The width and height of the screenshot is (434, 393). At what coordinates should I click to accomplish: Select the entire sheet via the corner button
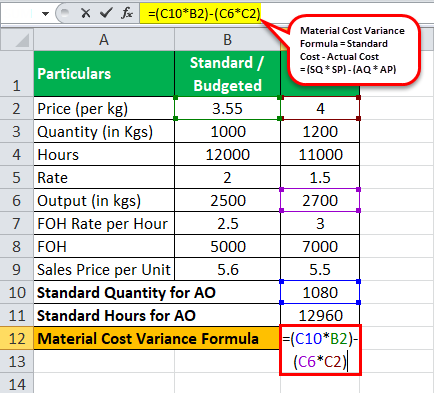coord(17,40)
